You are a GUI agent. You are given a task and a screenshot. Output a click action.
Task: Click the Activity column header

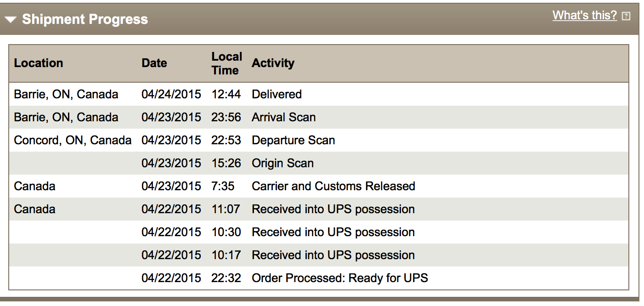273,63
